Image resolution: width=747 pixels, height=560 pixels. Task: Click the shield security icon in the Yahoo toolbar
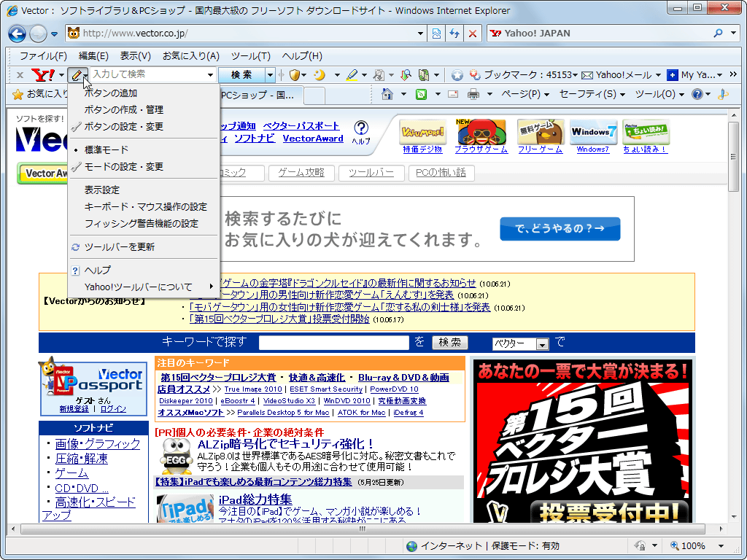(295, 75)
